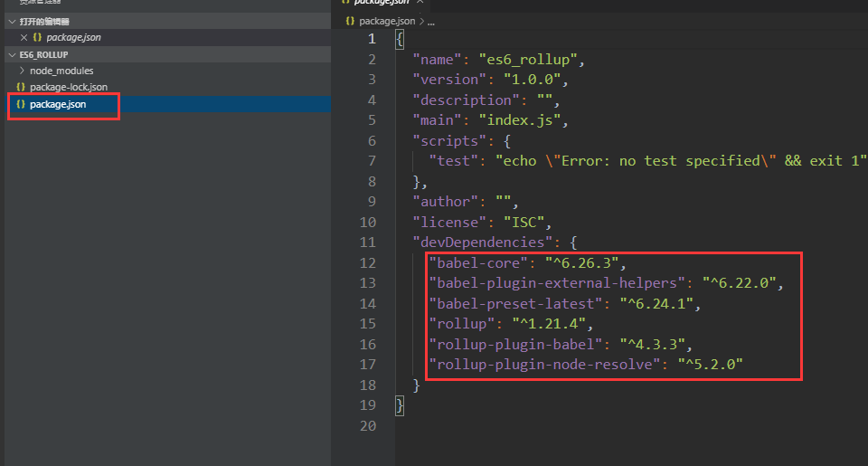Select package.json in ES6_ROLLUP tree
Image resolution: width=868 pixels, height=466 pixels.
point(58,104)
